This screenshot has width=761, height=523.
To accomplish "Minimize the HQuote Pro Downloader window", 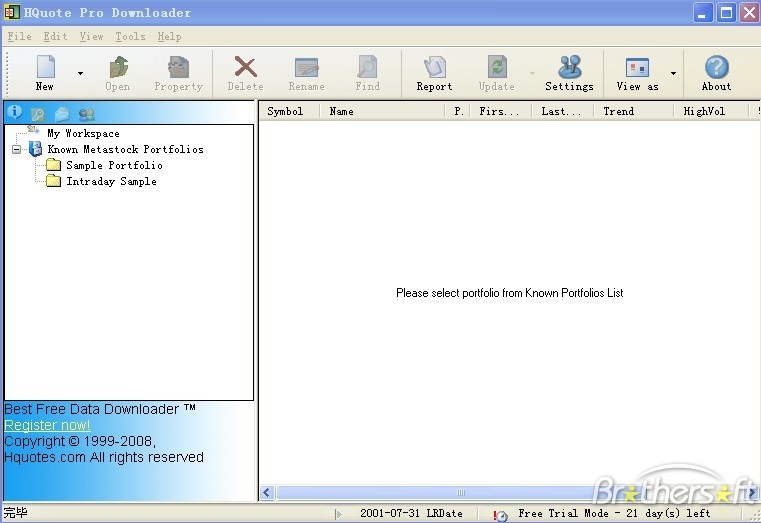I will pyautogui.click(x=702, y=13).
